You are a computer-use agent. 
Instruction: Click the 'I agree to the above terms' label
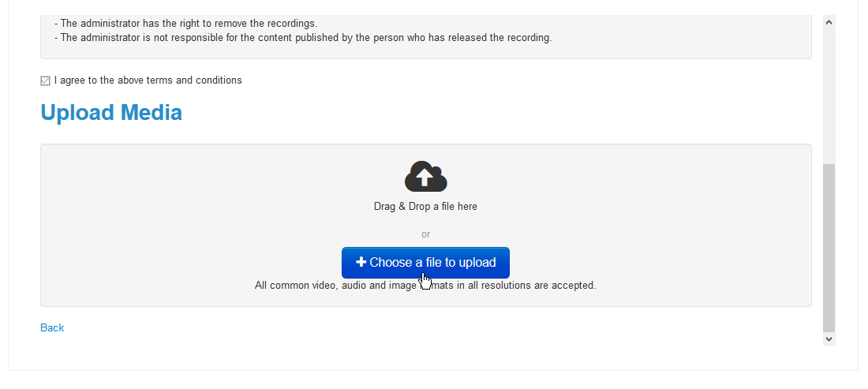tap(148, 80)
